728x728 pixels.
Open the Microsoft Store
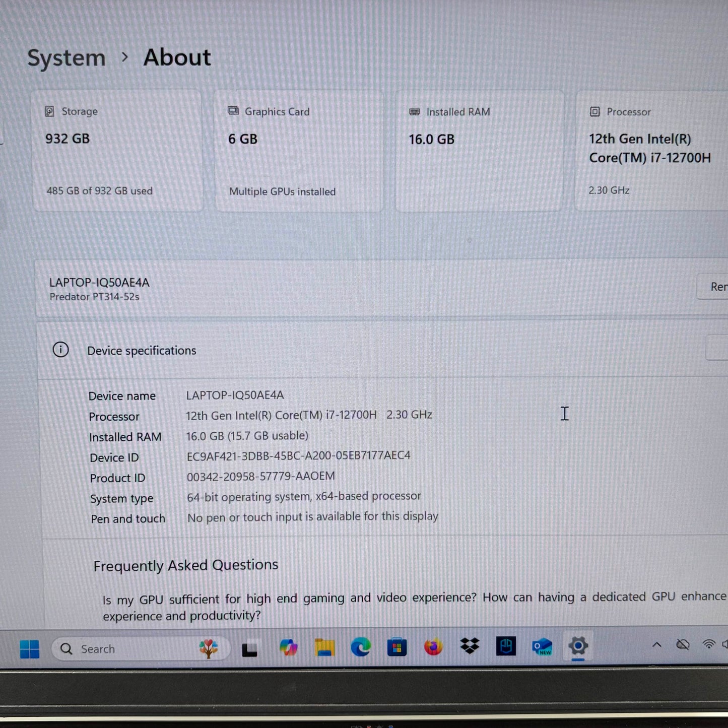click(x=398, y=647)
